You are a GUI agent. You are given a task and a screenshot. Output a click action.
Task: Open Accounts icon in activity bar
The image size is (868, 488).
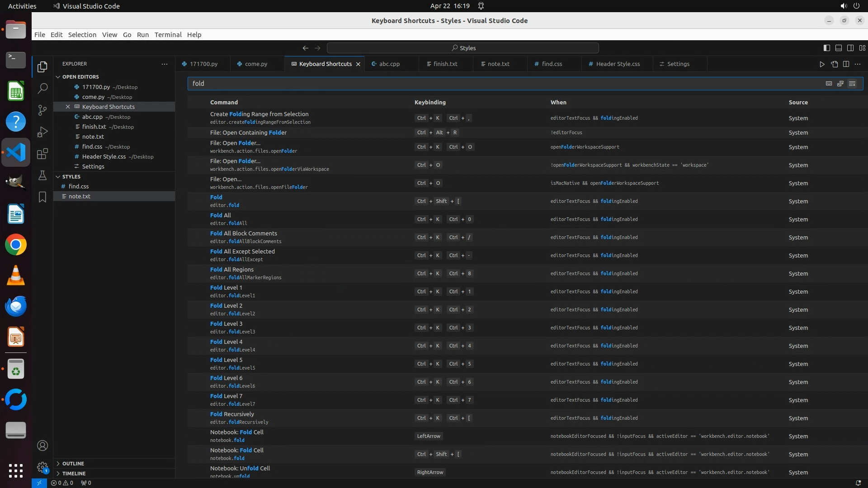pos(42,446)
